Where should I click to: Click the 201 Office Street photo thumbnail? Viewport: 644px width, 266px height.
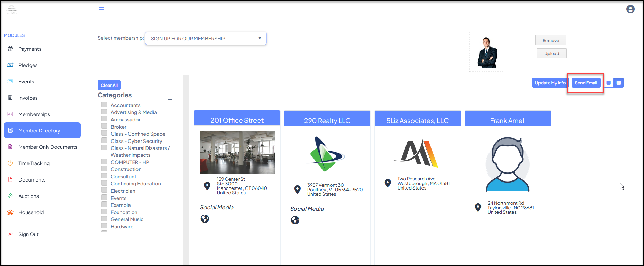point(237,152)
